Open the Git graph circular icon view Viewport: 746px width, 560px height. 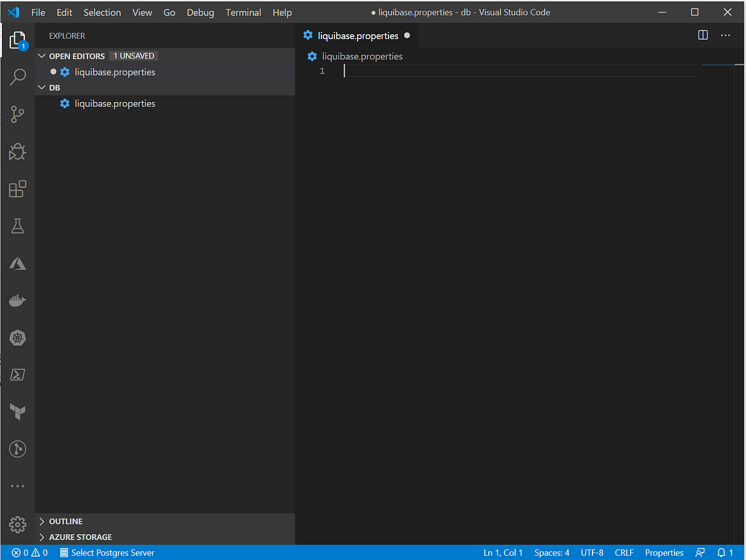(17, 449)
